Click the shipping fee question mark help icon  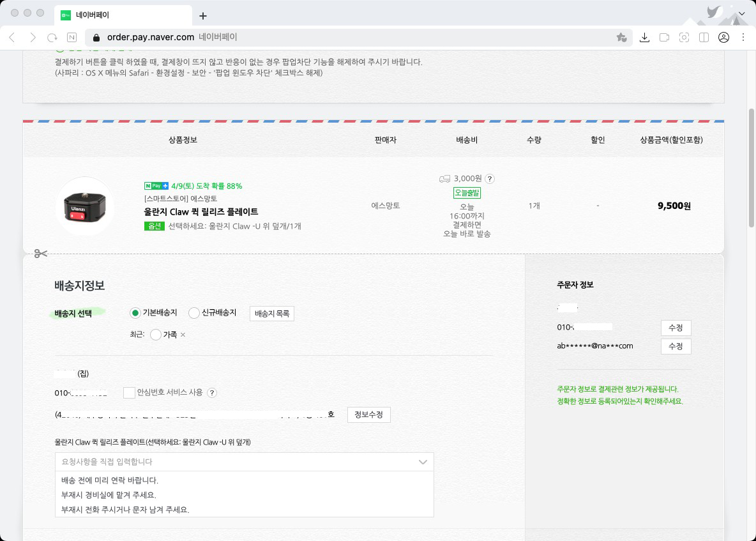[x=490, y=179]
